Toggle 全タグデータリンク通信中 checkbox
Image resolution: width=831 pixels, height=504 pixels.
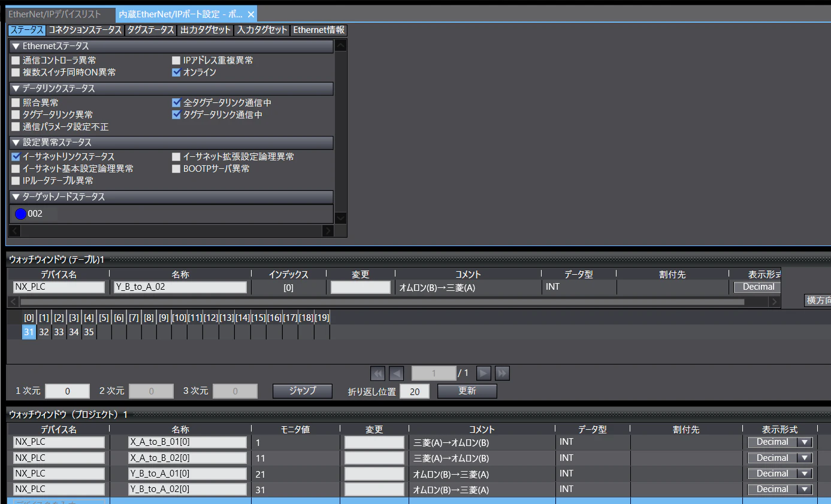click(x=176, y=103)
